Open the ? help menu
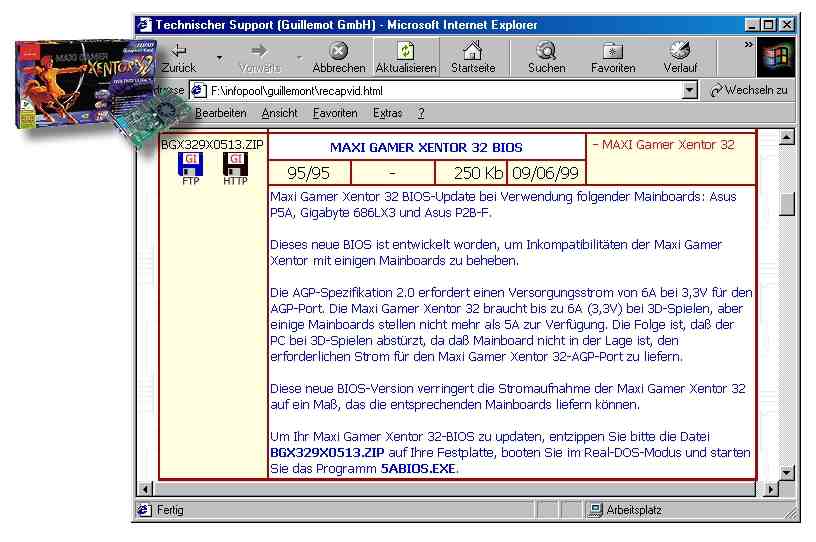The image size is (816, 542). click(x=421, y=113)
